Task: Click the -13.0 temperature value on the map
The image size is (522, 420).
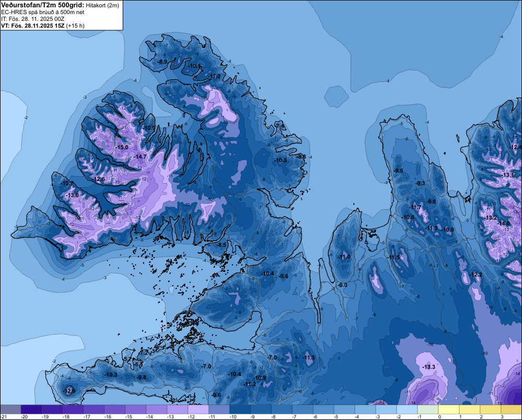Action: pyautogui.click(x=72, y=195)
